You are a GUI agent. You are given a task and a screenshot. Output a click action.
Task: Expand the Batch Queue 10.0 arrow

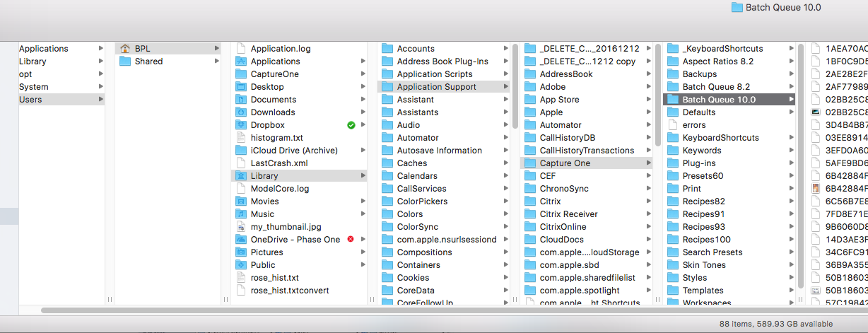coord(792,100)
